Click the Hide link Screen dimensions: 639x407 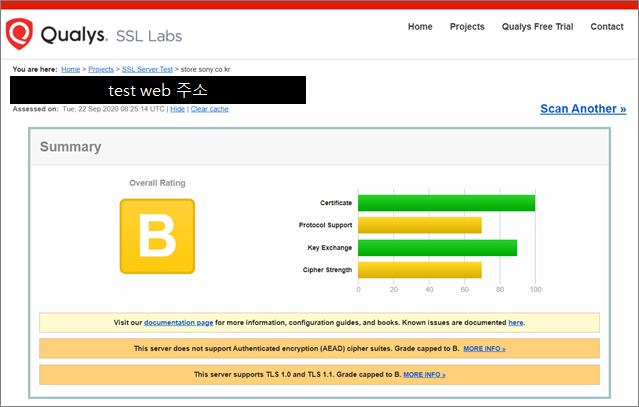coord(177,109)
